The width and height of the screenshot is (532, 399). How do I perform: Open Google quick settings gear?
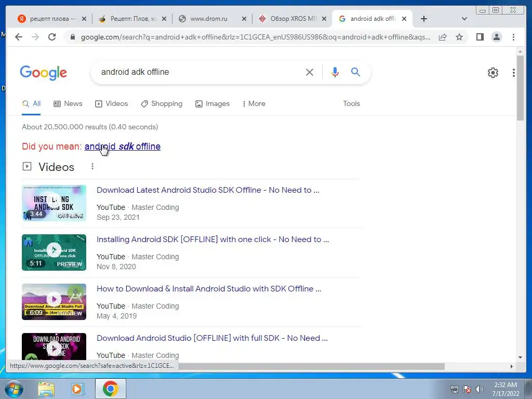coord(493,73)
